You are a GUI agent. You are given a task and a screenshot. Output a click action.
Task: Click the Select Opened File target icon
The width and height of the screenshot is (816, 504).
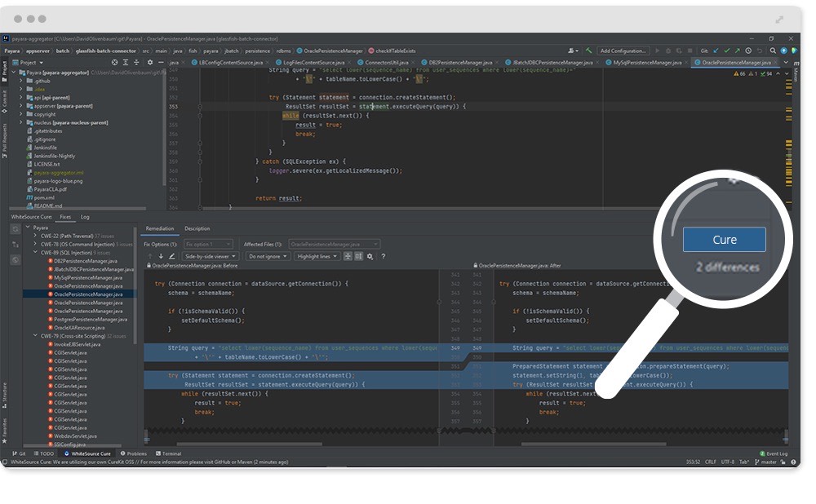(x=114, y=63)
